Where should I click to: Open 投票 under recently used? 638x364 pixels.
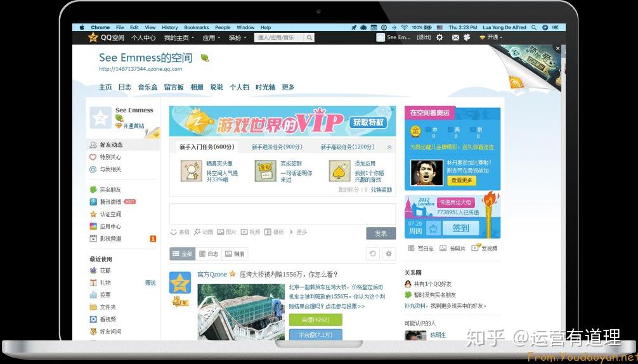pos(100,295)
